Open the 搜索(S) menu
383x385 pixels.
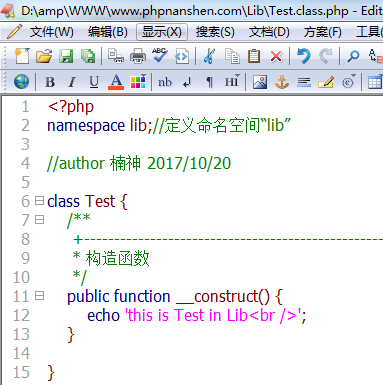point(215,32)
